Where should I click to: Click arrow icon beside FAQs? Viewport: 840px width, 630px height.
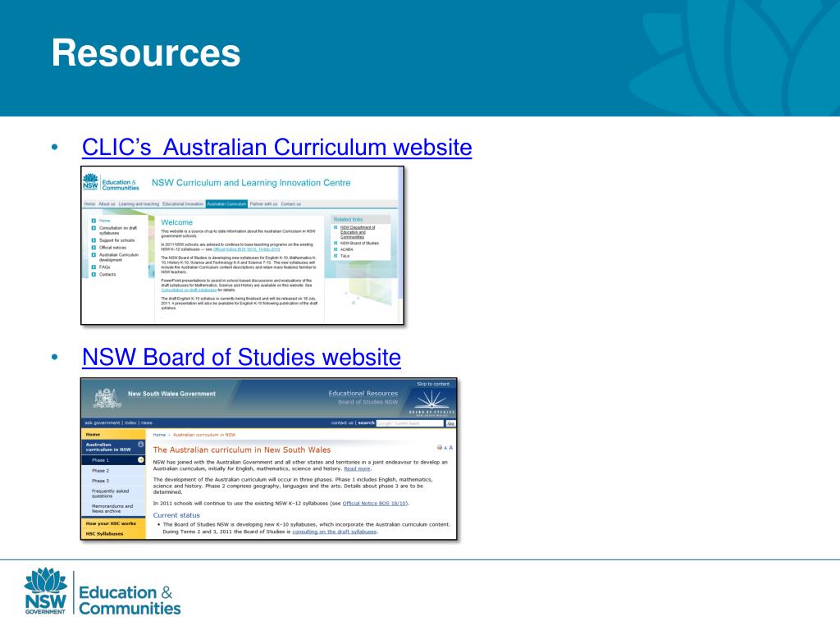tap(94, 267)
